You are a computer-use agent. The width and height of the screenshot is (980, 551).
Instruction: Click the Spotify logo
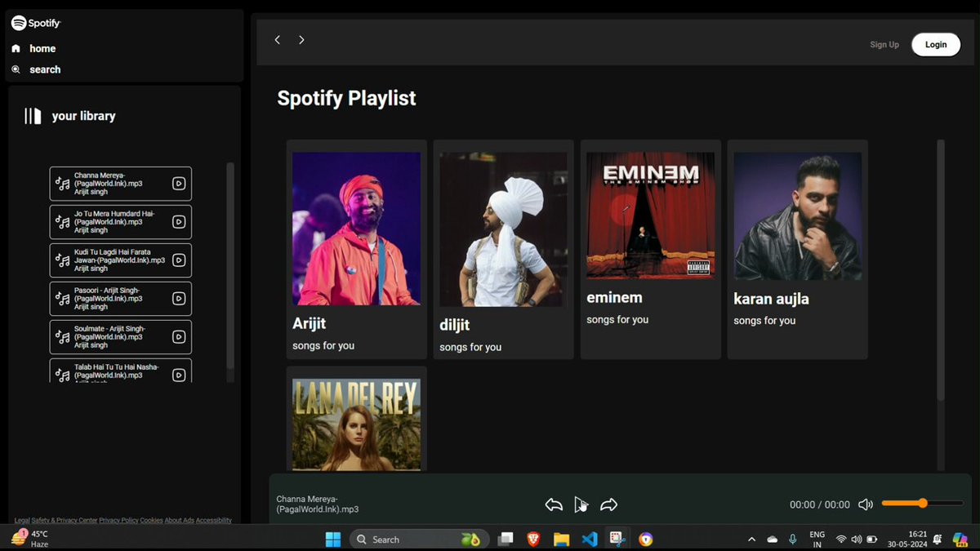pos(36,23)
